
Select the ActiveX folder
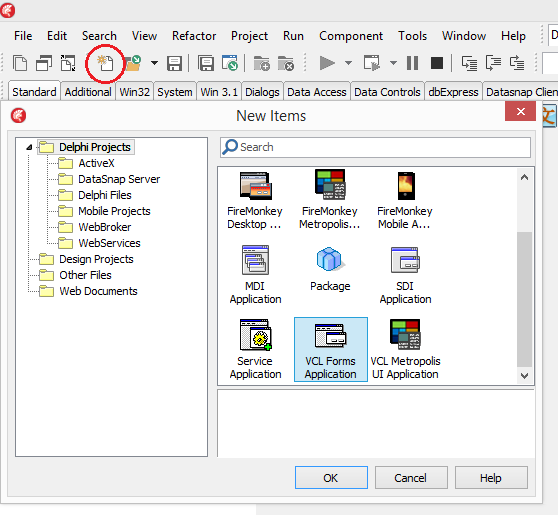[96, 163]
